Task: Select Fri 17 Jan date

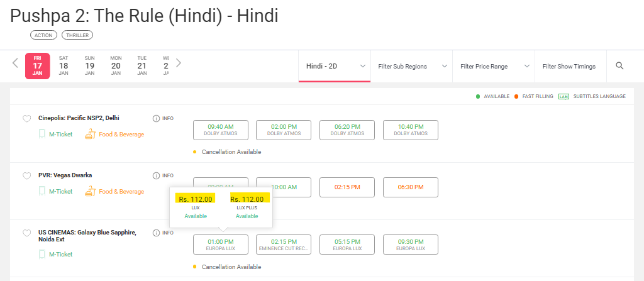Action: point(37,66)
